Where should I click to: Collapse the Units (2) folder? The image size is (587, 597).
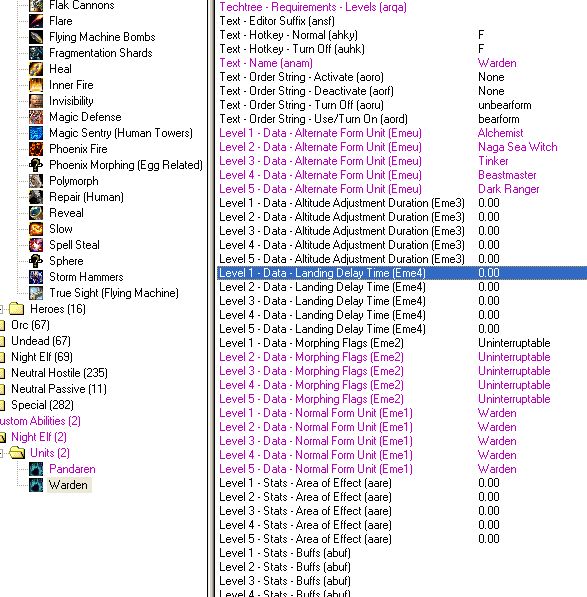[1, 453]
